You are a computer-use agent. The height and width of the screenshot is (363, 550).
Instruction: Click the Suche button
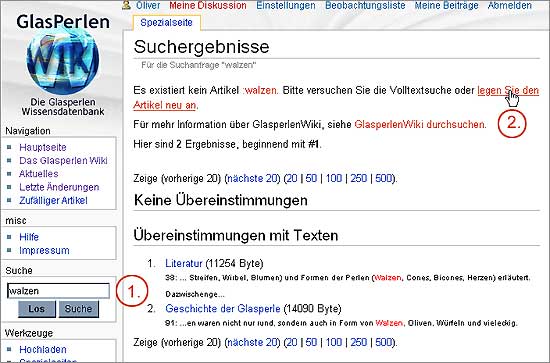(x=79, y=309)
